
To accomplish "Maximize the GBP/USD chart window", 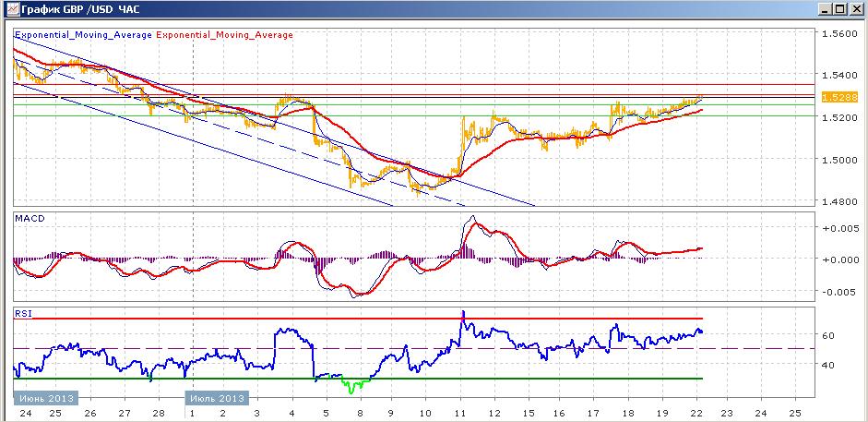I will [x=840, y=9].
